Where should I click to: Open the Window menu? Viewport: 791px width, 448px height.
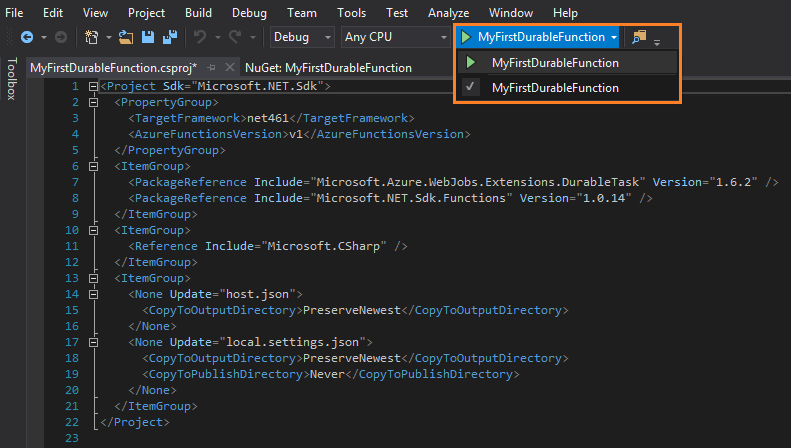coord(511,13)
